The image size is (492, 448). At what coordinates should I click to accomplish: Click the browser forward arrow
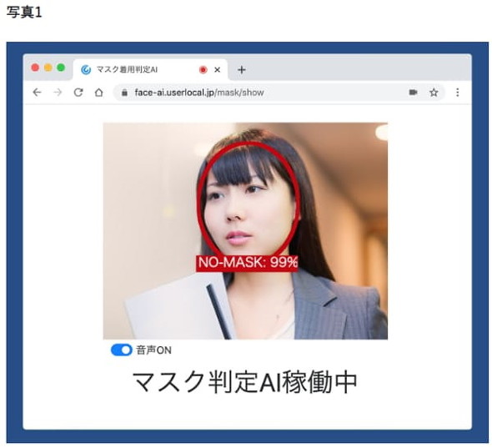point(58,93)
